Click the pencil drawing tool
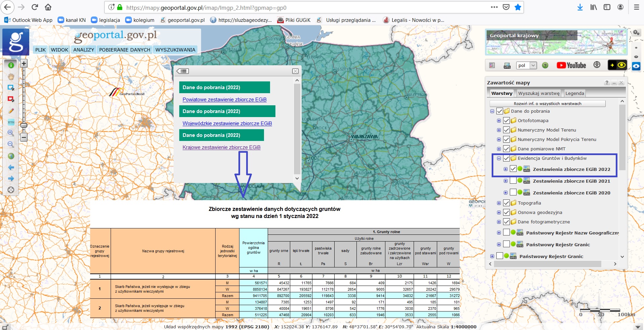Viewport: 644px width, 330px height. (x=11, y=111)
